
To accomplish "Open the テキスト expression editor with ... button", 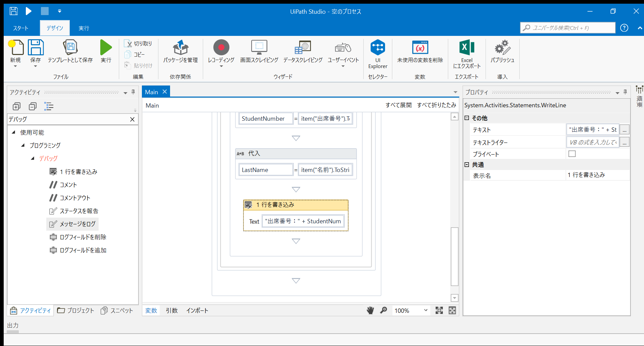I will pyautogui.click(x=625, y=129).
